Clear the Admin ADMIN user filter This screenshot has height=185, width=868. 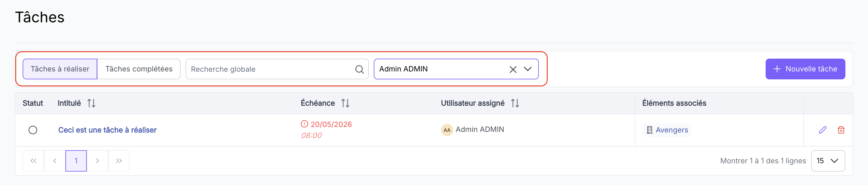(513, 69)
